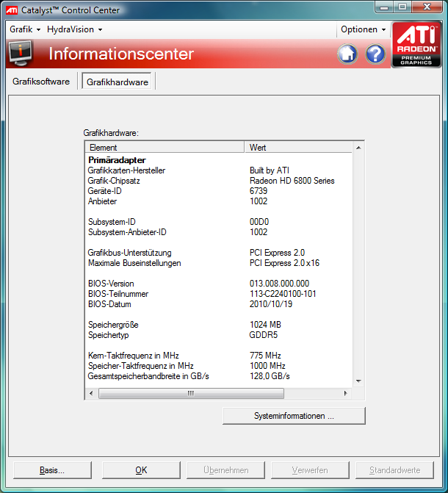Click the value 1024 MB

click(265, 325)
